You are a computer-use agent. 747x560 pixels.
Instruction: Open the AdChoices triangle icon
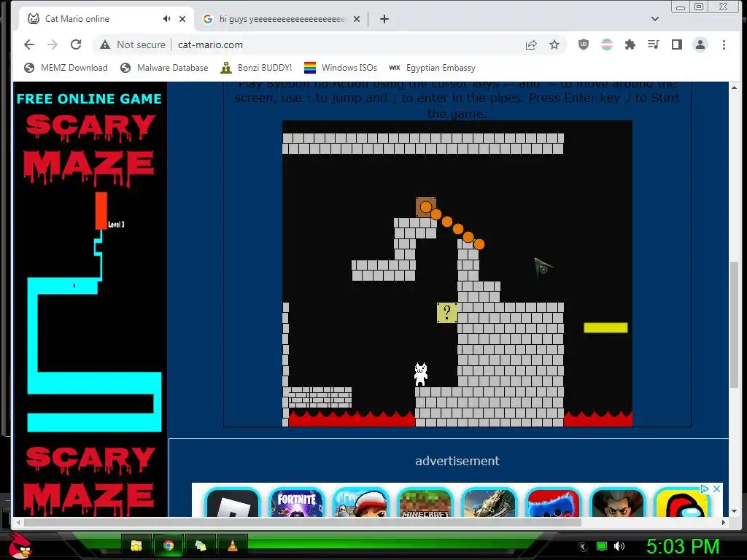(x=705, y=489)
